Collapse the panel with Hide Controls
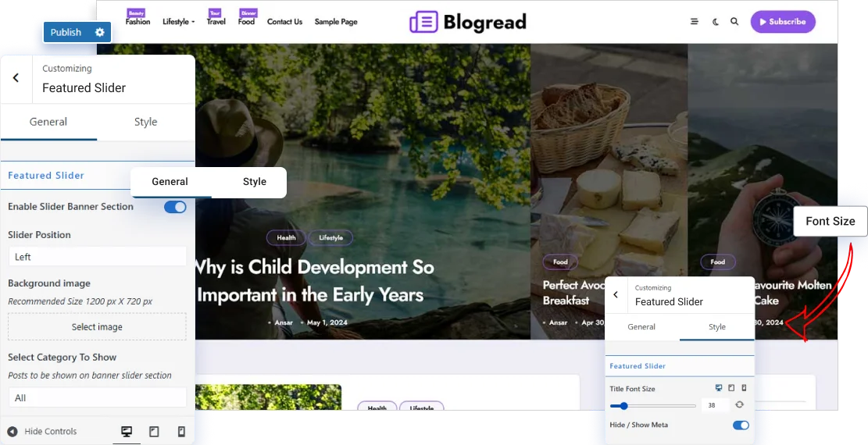Image resolution: width=868 pixels, height=445 pixels. 42,432
